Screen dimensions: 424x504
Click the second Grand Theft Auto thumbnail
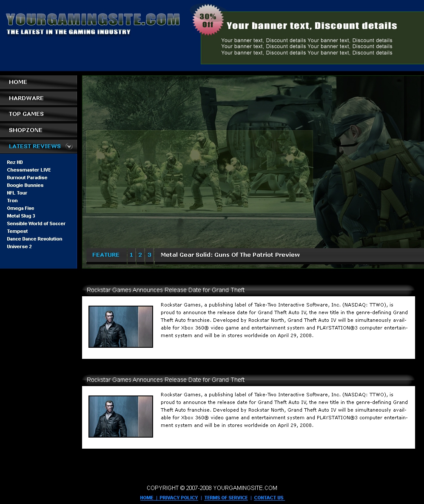point(121,417)
